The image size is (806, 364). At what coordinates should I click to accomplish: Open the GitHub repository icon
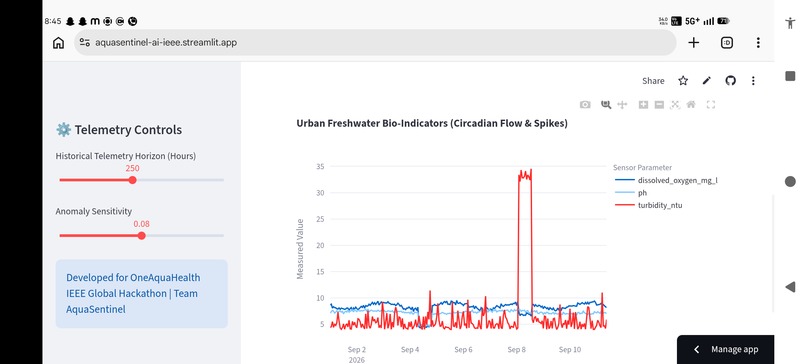[x=730, y=81]
